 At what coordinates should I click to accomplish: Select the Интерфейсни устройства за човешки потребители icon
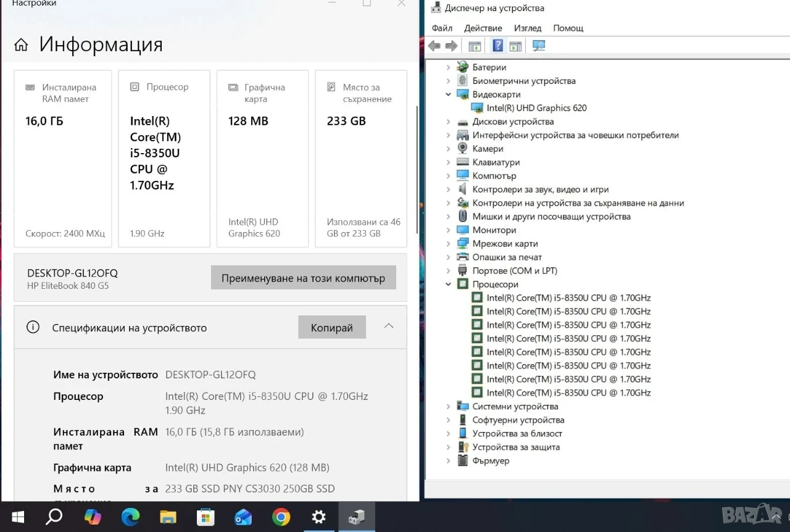tap(463, 135)
